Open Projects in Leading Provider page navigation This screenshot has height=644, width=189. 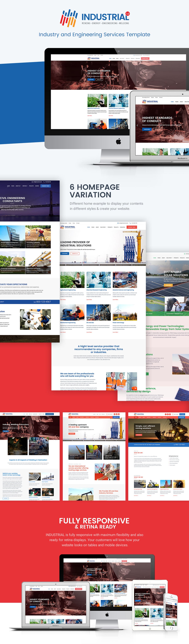click(x=116, y=227)
